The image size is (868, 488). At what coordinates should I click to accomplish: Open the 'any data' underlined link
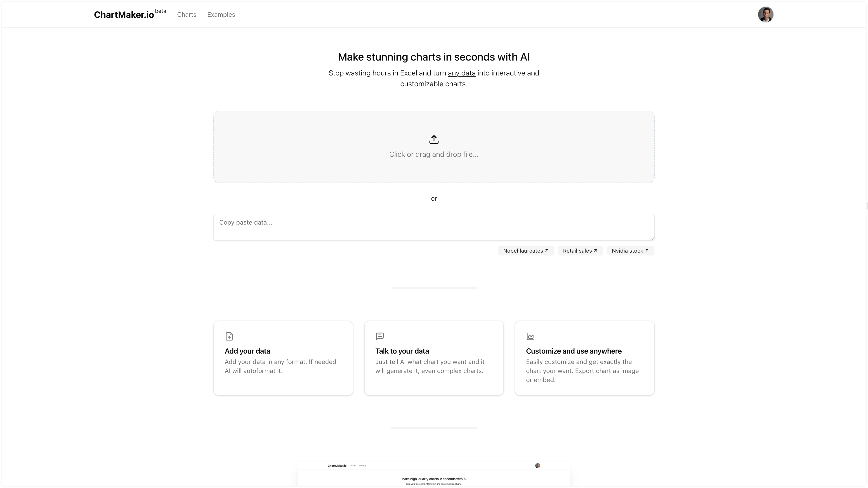462,73
